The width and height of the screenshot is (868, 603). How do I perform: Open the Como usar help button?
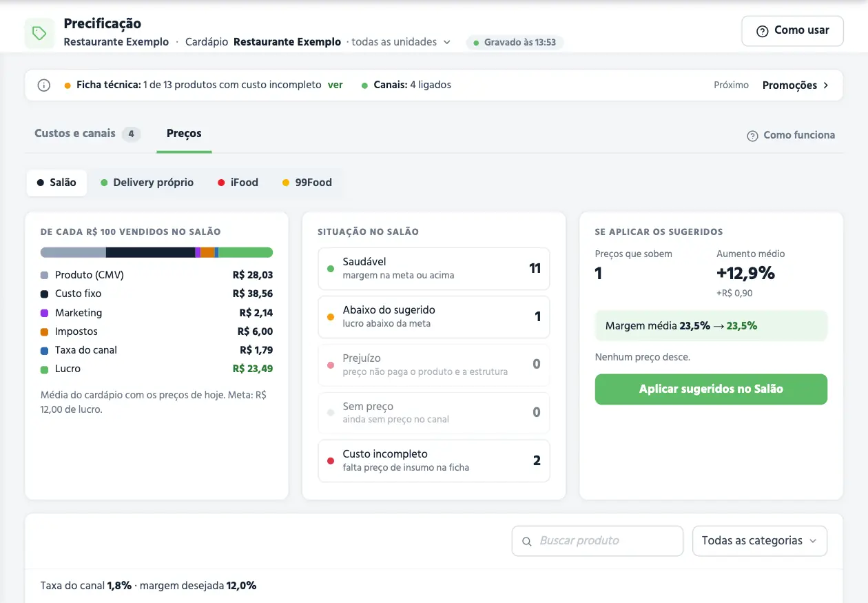[792, 31]
